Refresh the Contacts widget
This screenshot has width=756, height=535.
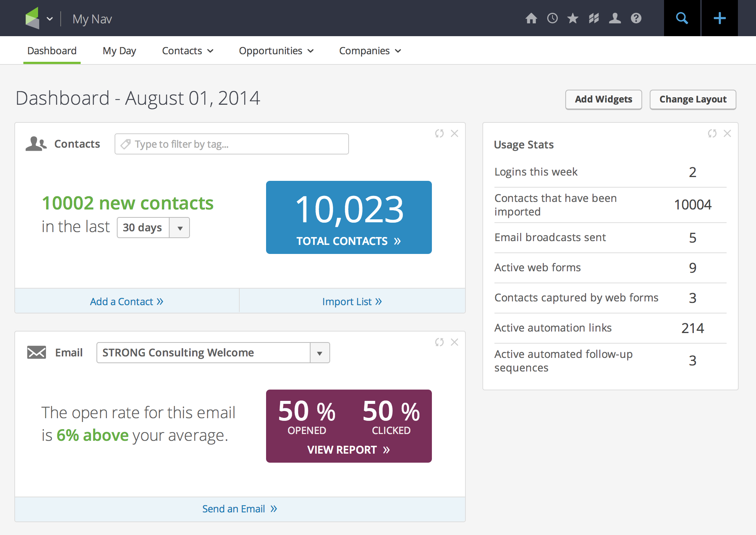tap(439, 133)
